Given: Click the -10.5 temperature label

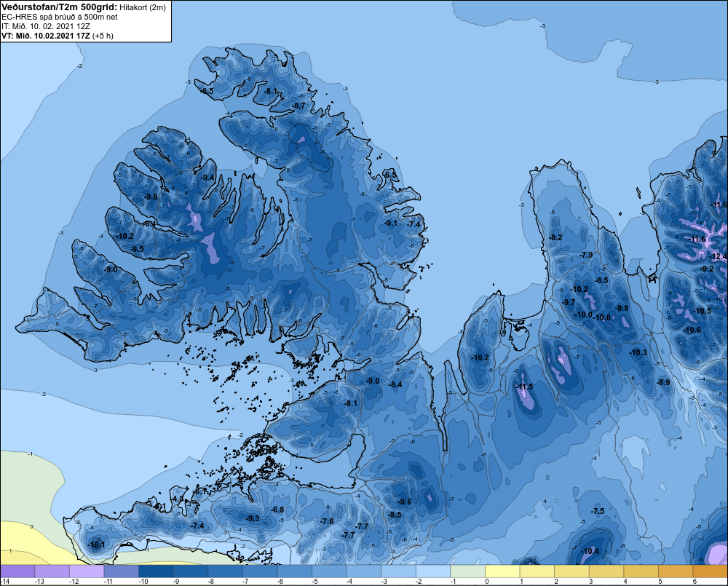Looking at the screenshot, I should coord(702,311).
